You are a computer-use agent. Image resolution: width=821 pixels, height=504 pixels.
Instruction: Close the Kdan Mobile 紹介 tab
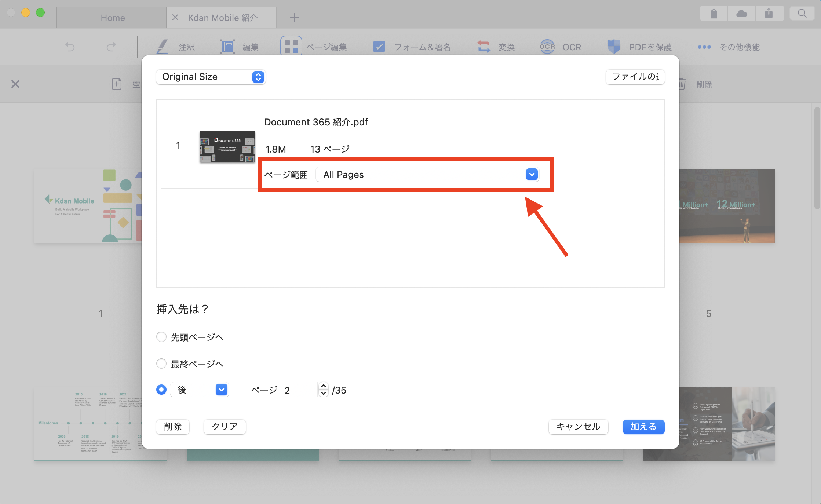coord(175,17)
